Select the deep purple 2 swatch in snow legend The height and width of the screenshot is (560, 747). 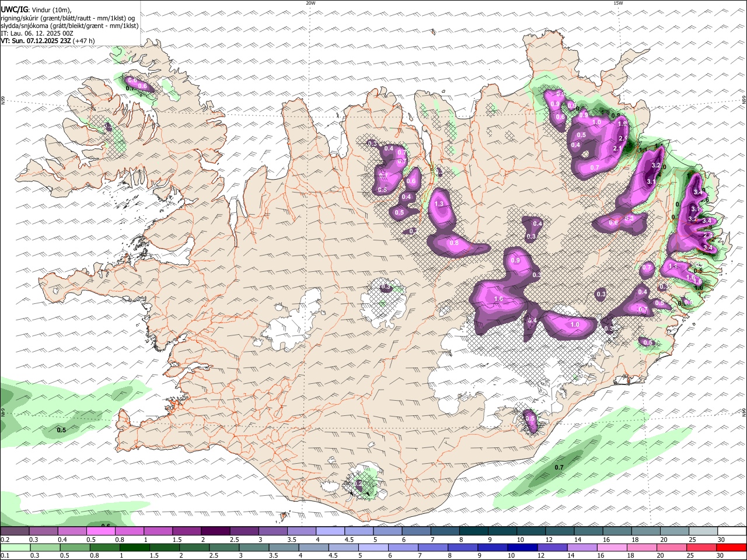pos(215,531)
